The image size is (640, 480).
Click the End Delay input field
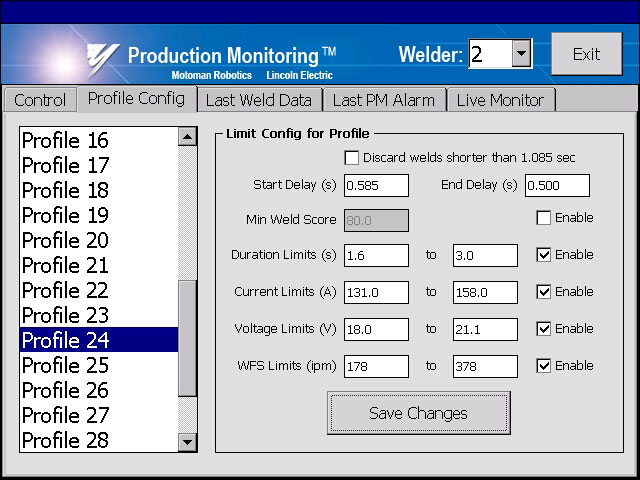(x=557, y=186)
